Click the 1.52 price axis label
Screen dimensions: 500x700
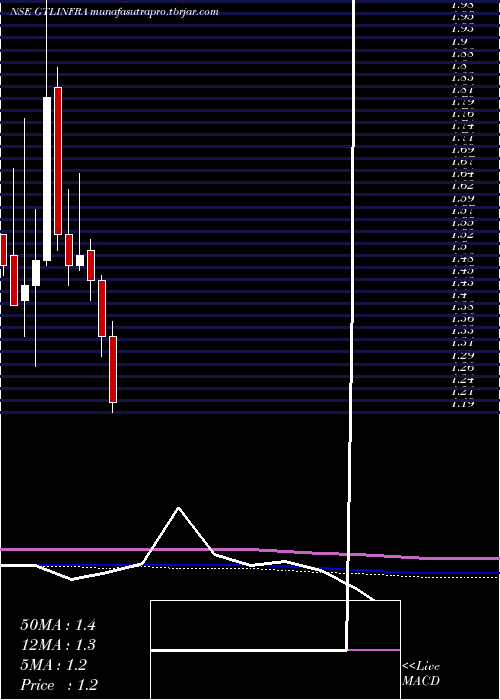[x=462, y=234]
